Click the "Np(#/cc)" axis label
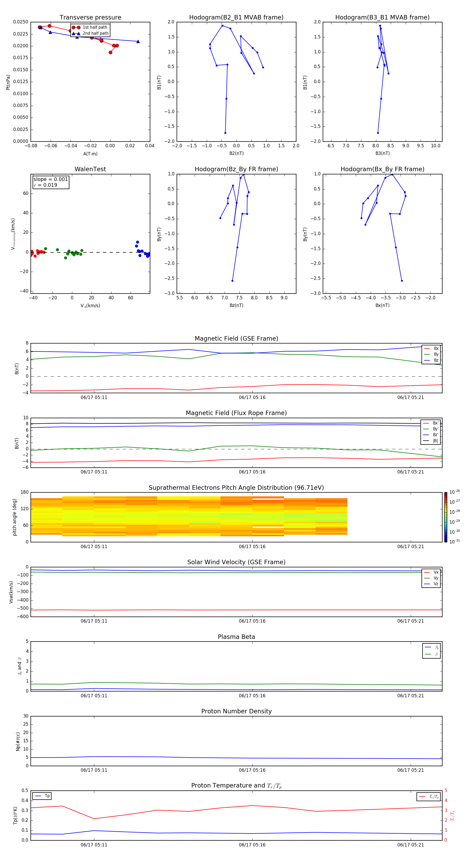Image resolution: width=473 pixels, height=868 pixels. (x=18, y=741)
